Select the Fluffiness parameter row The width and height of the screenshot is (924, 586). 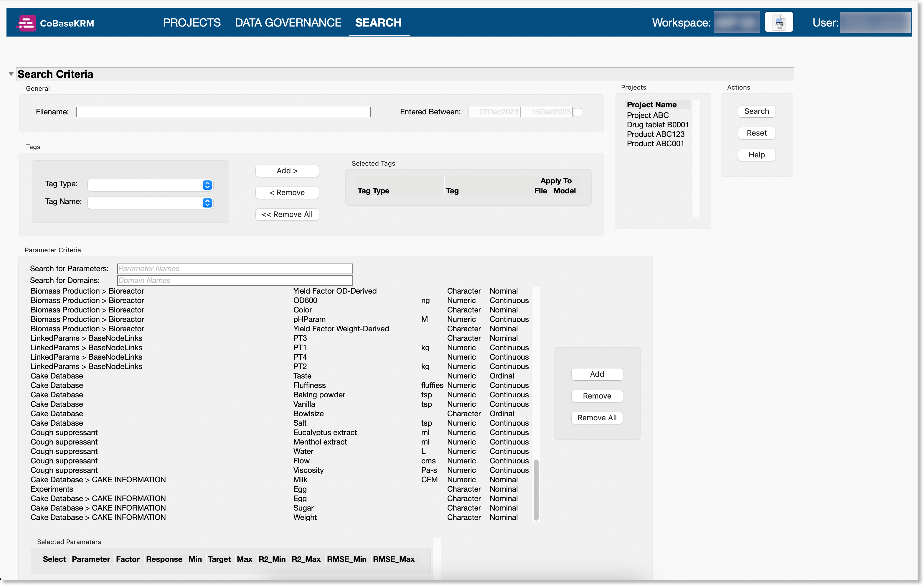[280, 385]
